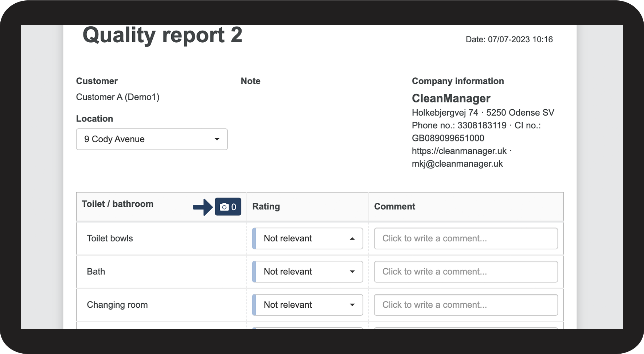Click the Changing room comment box
644x354 pixels.
(465, 305)
